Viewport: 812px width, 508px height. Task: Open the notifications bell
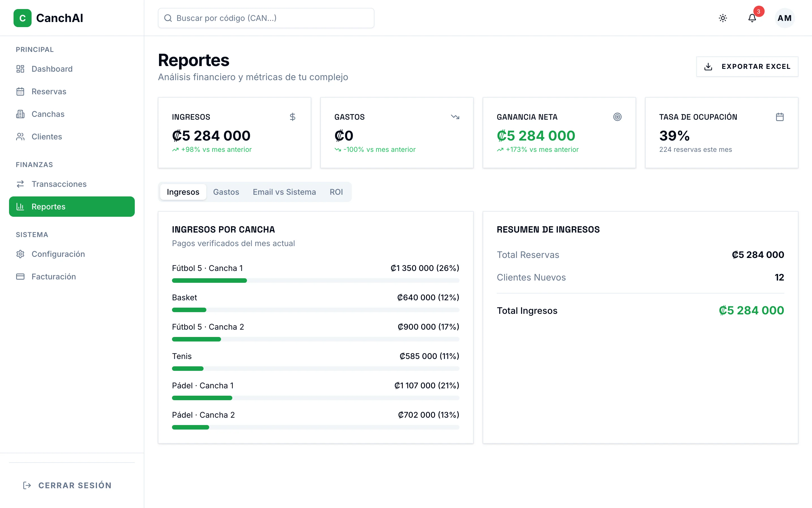[752, 18]
